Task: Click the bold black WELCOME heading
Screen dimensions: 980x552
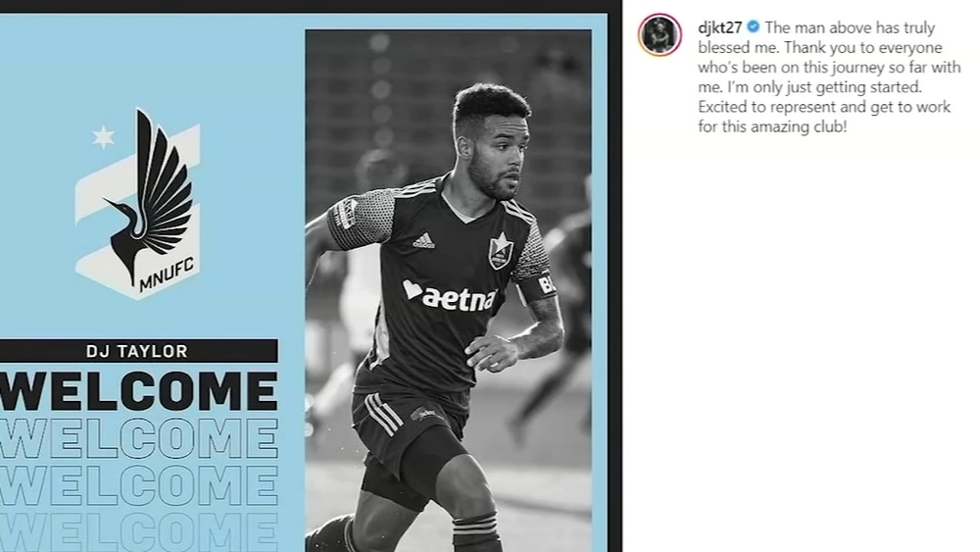Action: 139,392
